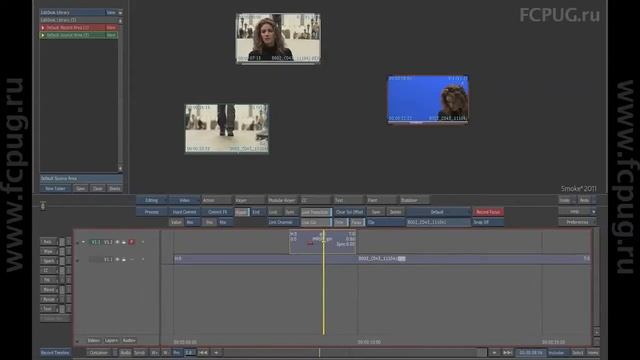
Task: Toggle red P patch button on top track
Action: (x=131, y=242)
